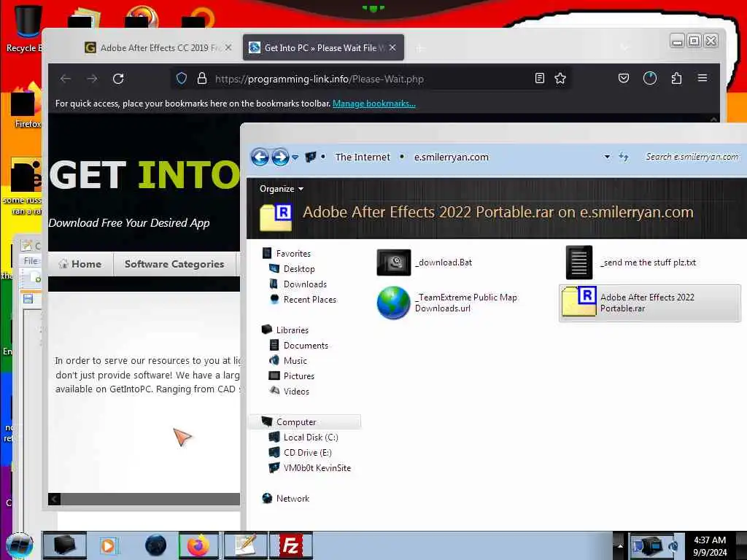747x560 pixels.
Task: Open Firefox tracking protection shield
Action: point(182,79)
